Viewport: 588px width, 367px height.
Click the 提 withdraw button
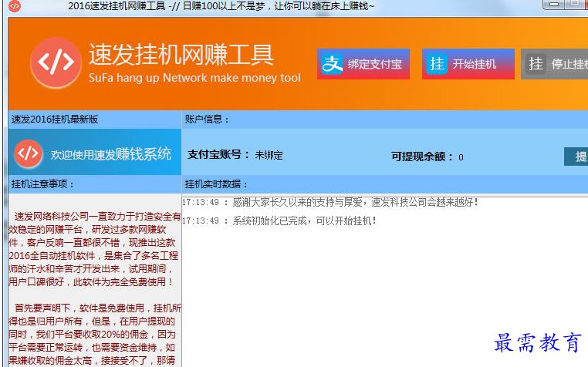coord(576,157)
